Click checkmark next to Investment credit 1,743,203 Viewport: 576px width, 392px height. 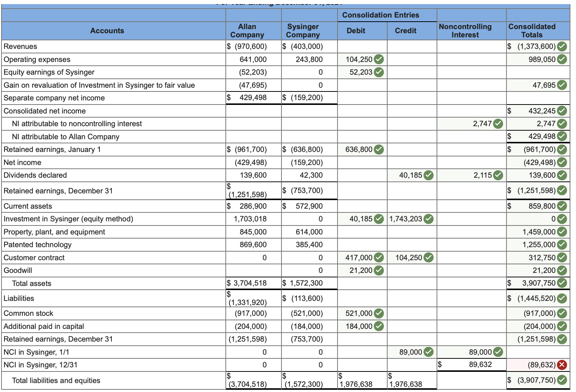[x=428, y=219]
